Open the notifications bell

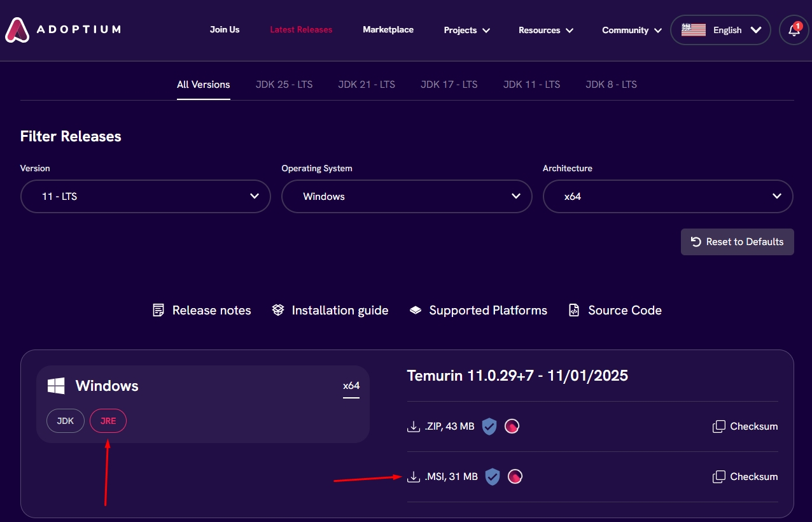point(794,30)
